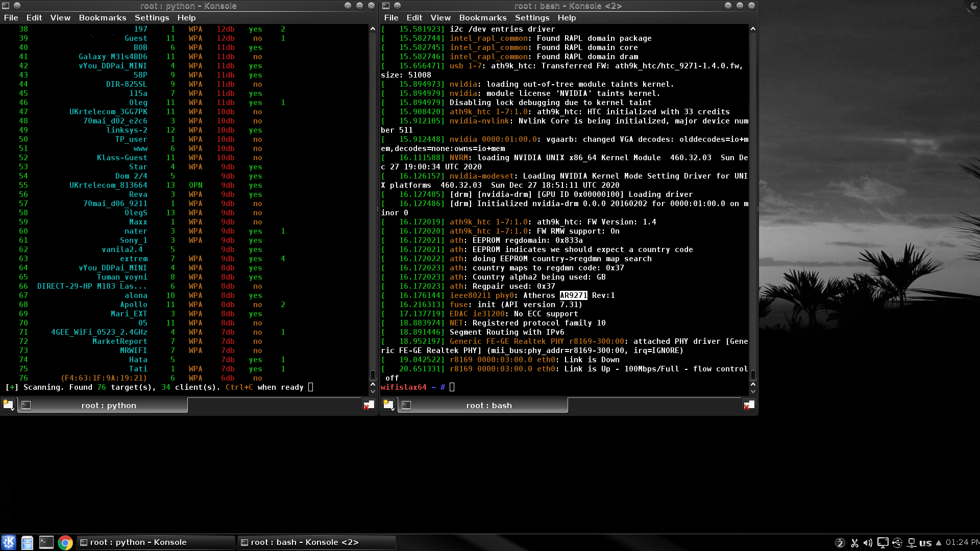Viewport: 980px width, 551px height.
Task: Switch to root : bash Konsole taskbar button
Action: [x=304, y=542]
